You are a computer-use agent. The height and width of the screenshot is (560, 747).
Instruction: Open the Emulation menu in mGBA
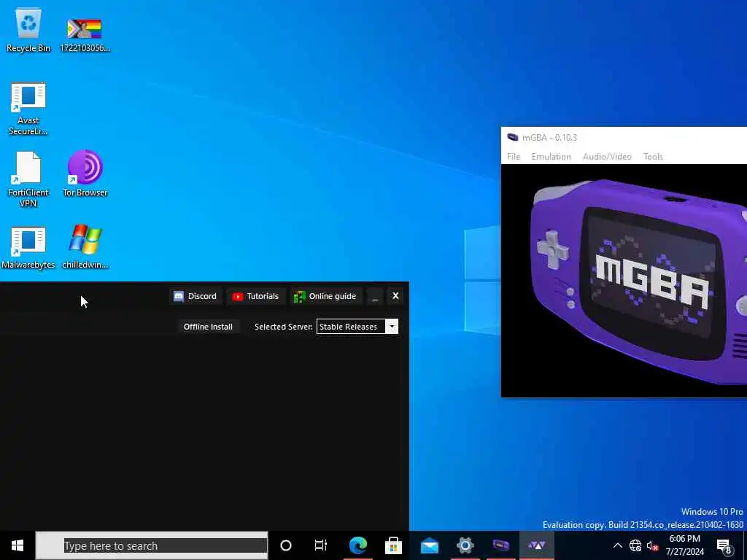point(551,157)
